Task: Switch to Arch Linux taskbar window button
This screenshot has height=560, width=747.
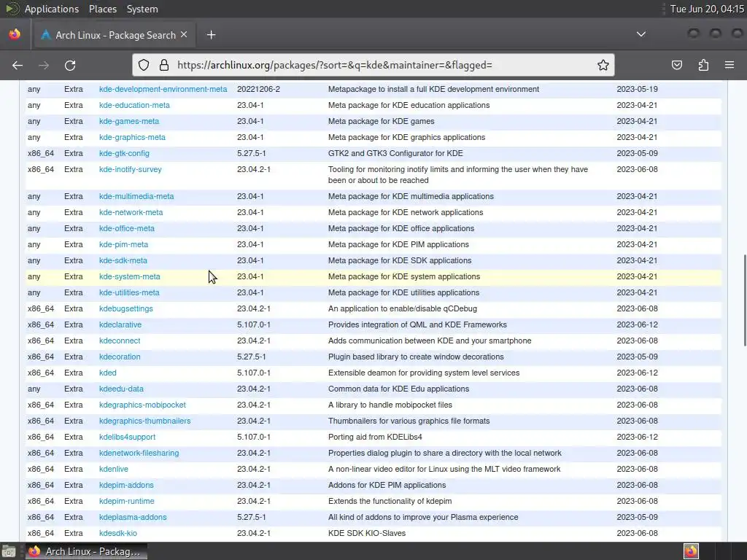Action: 86,551
